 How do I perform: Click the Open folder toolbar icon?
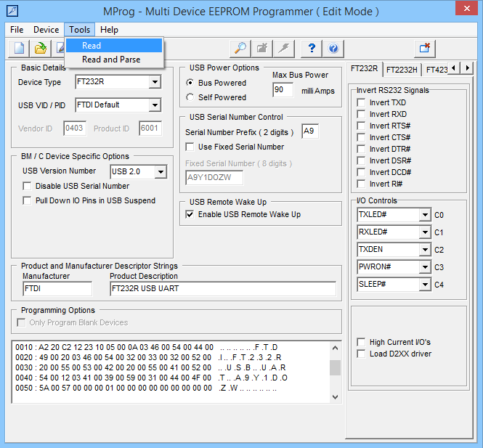(41, 49)
